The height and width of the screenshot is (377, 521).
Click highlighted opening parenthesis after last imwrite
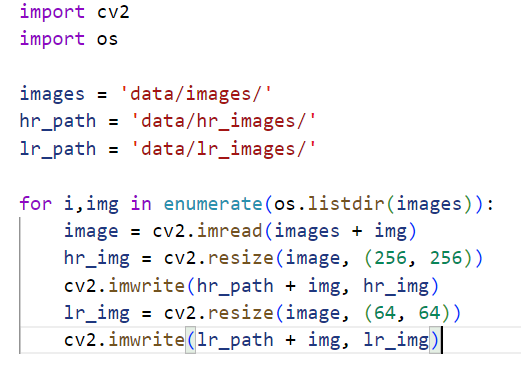pos(191,340)
